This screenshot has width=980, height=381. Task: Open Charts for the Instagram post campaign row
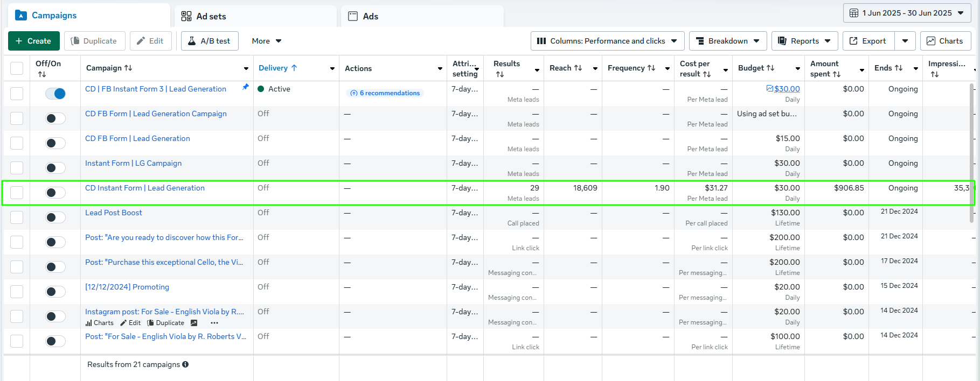[100, 323]
